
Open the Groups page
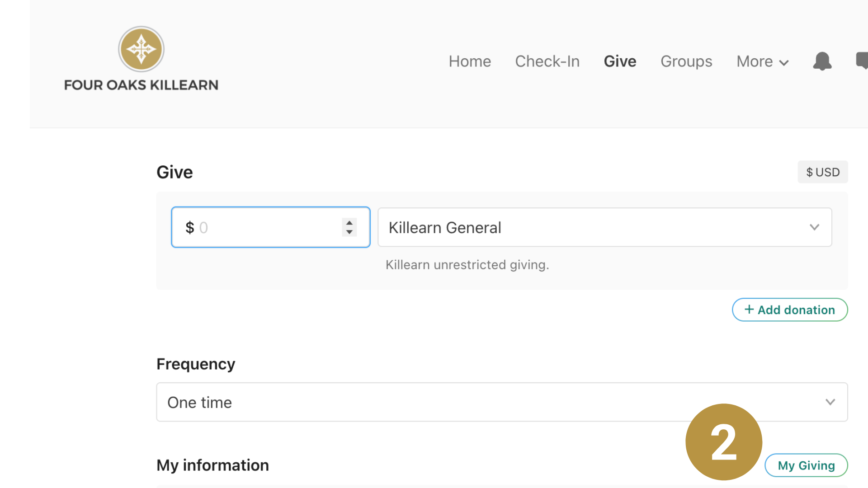tap(686, 61)
